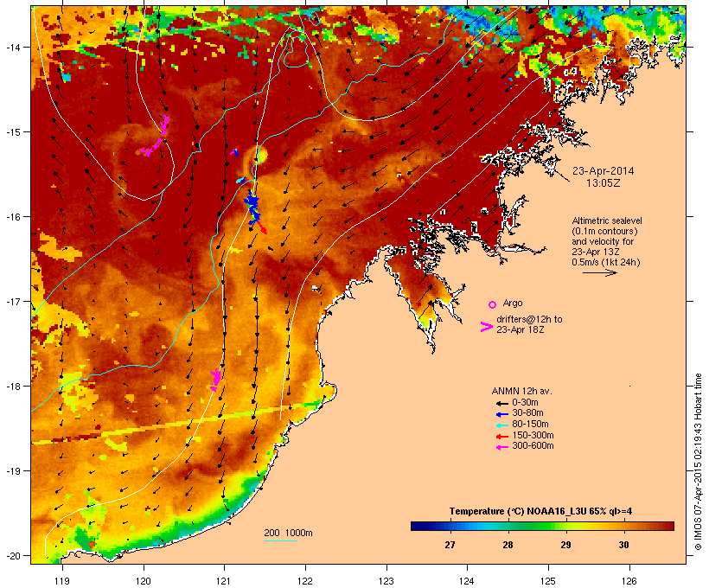Click the cyan isobath line under 200 1000m
The image size is (709, 588).
point(280,540)
